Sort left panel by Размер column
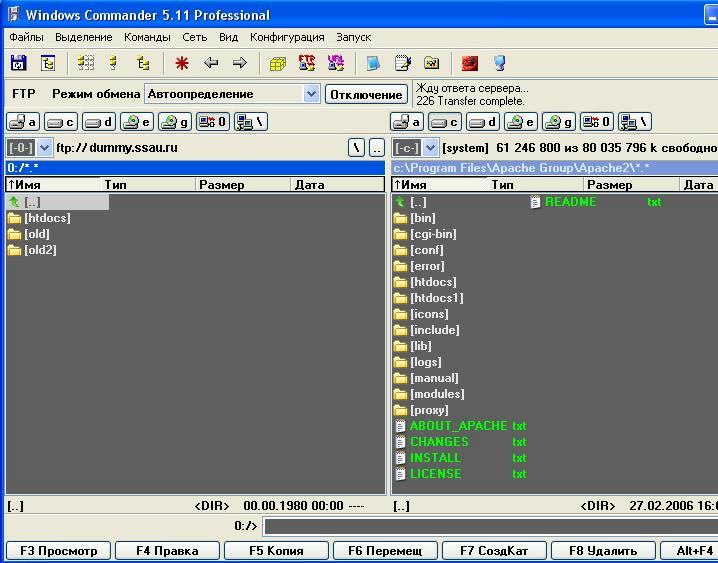The width and height of the screenshot is (718, 563). (x=242, y=185)
